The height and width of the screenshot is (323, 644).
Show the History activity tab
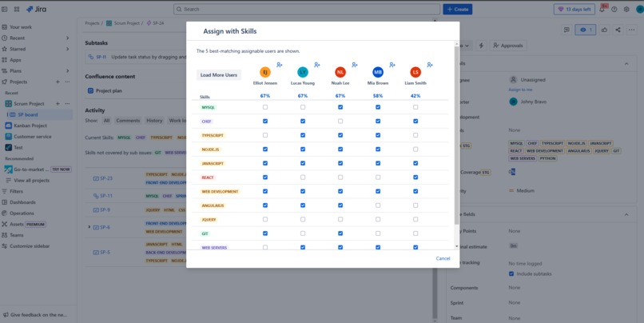click(154, 121)
